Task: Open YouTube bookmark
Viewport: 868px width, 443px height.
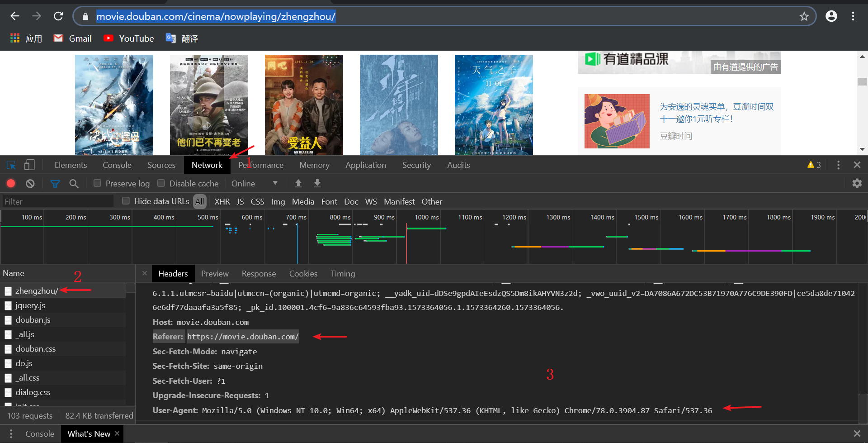Action: pyautogui.click(x=129, y=38)
